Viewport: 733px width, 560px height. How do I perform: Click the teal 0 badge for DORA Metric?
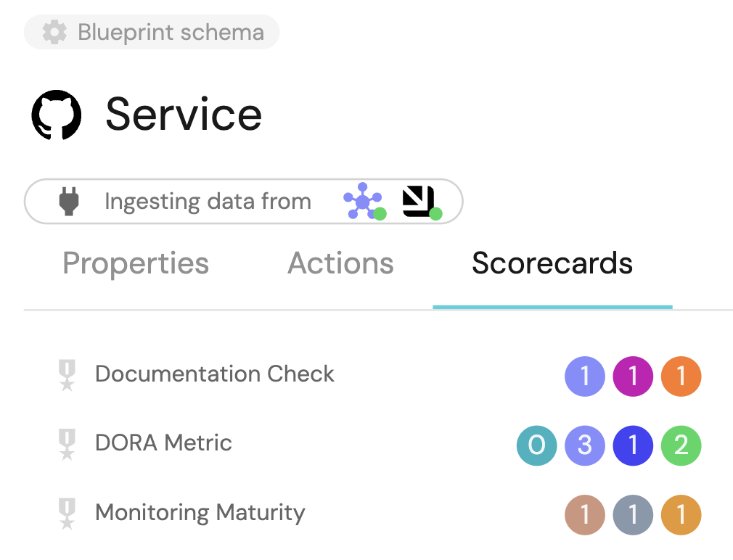click(x=536, y=445)
